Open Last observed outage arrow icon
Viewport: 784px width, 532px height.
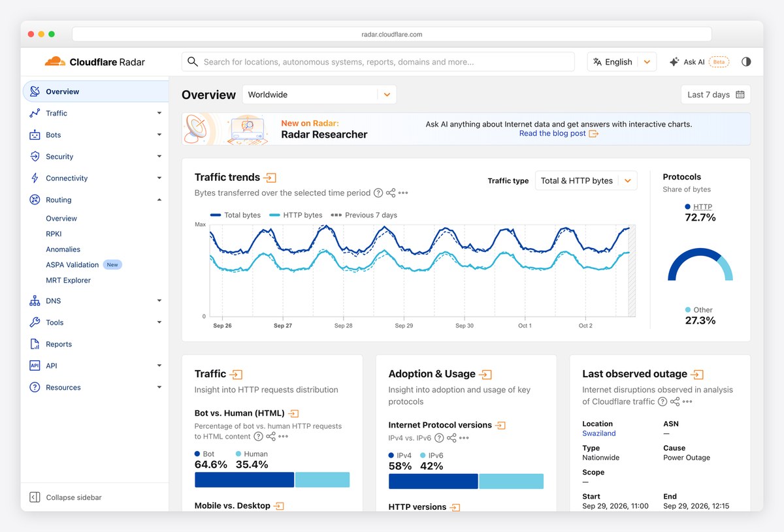point(697,374)
